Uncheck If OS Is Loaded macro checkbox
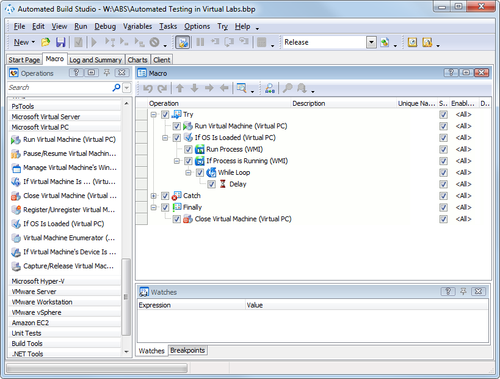The width and height of the screenshot is (500, 379). 177,138
